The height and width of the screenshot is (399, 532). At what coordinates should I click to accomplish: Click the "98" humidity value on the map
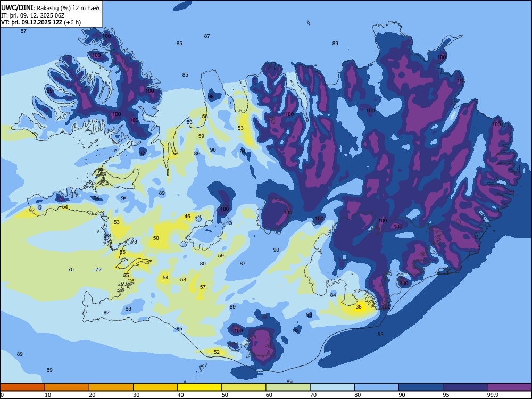coord(211,96)
